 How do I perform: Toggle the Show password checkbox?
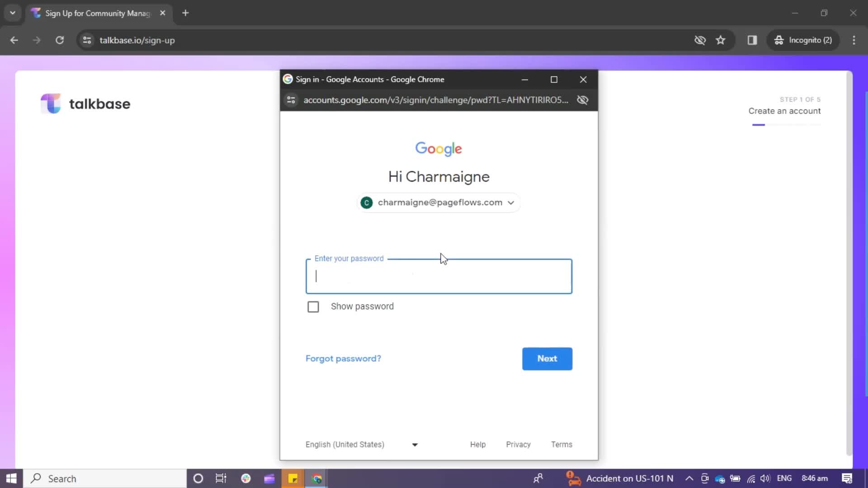point(314,306)
